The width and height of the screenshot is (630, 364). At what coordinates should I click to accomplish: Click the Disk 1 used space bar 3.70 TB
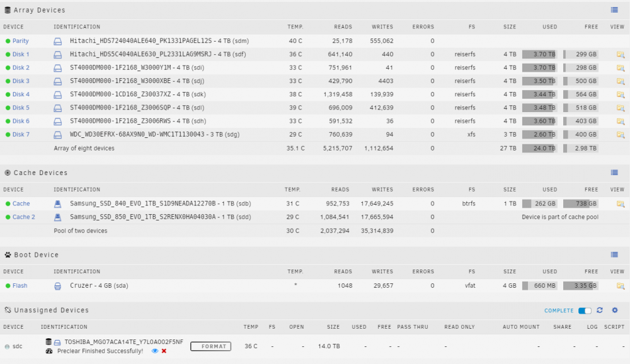tap(539, 54)
